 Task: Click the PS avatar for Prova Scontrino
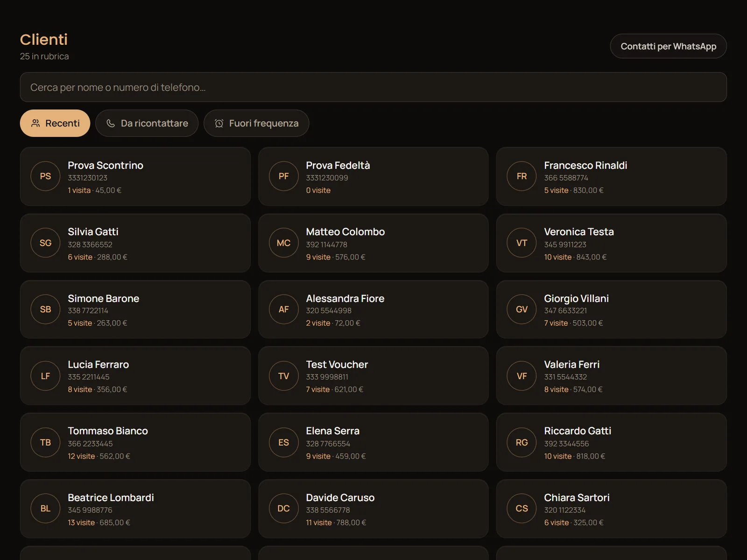click(45, 176)
